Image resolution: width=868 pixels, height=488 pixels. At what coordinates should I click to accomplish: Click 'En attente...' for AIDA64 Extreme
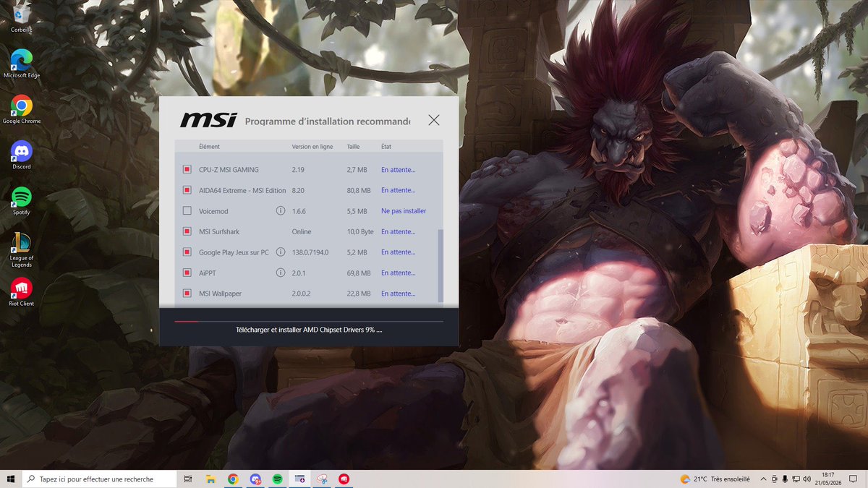pyautogui.click(x=398, y=190)
